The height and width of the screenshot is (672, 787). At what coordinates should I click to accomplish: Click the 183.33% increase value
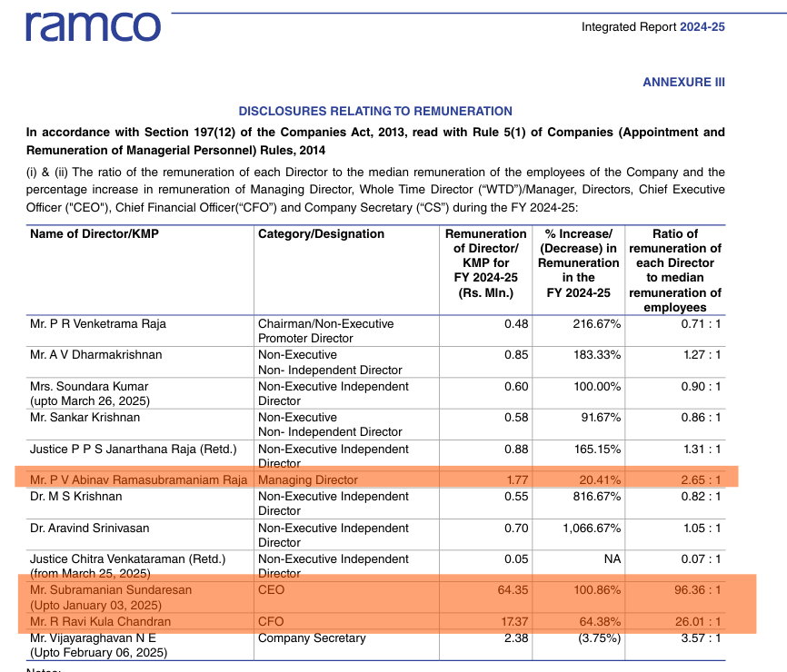[x=597, y=355]
